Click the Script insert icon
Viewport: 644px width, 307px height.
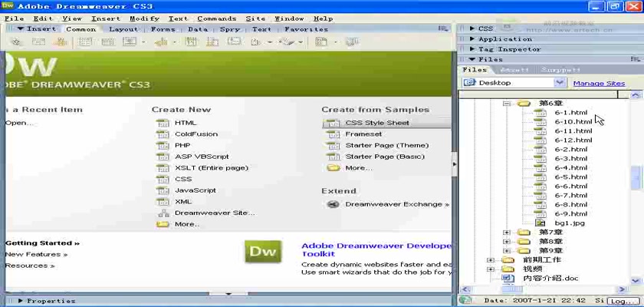[x=287, y=41]
